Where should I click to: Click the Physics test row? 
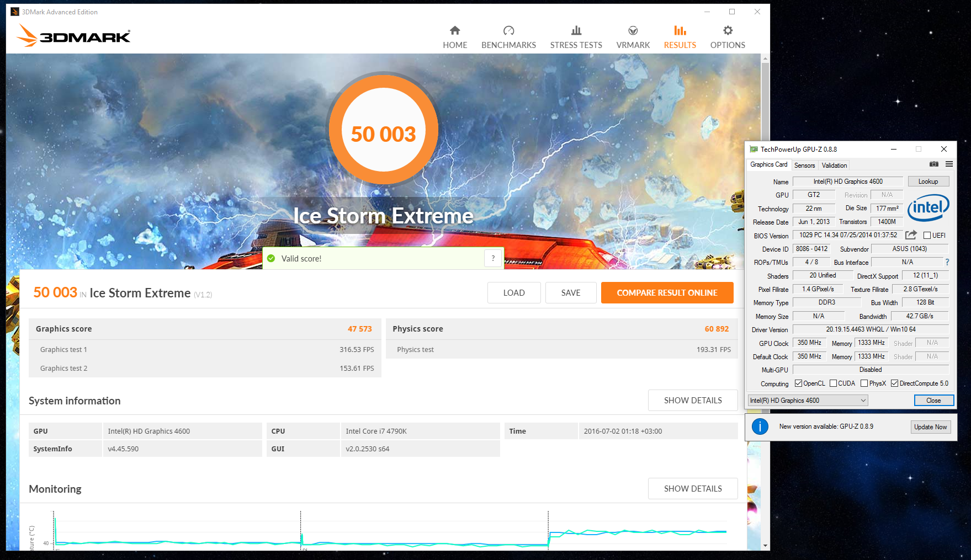coord(562,349)
